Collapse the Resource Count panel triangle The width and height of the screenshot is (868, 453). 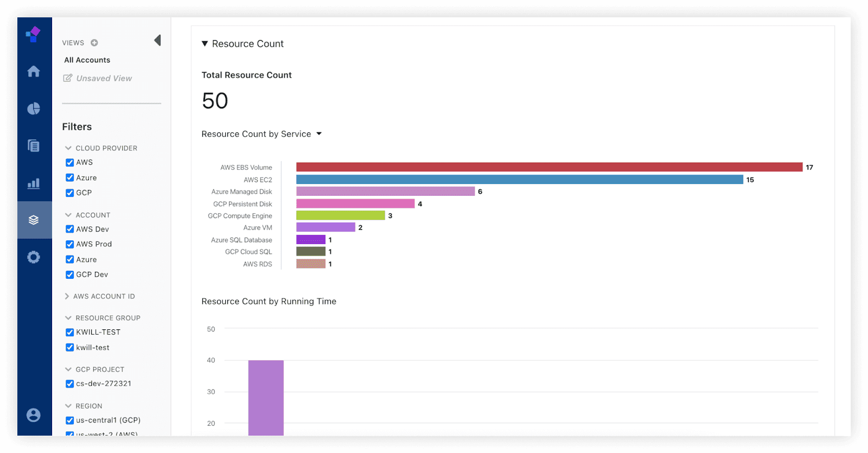[x=205, y=43]
